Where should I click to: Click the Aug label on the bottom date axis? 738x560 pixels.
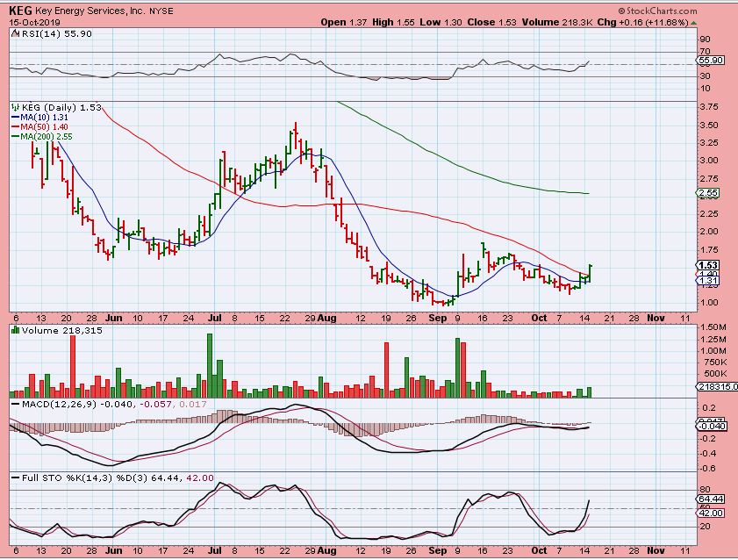click(326, 550)
